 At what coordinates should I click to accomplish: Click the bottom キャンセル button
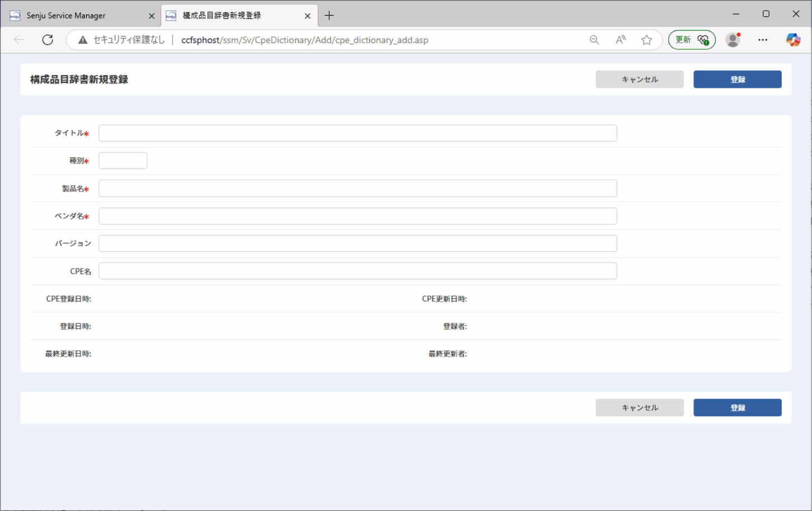coord(640,407)
